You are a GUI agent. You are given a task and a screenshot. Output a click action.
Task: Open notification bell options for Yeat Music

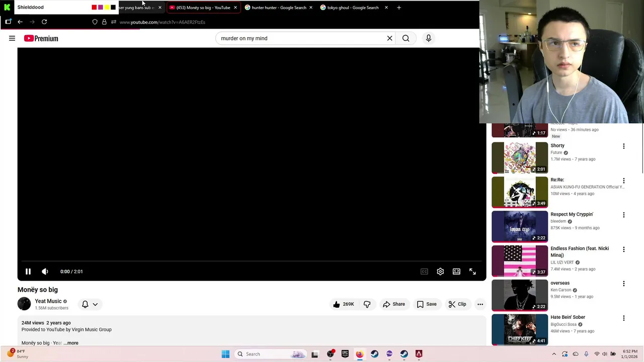pos(90,304)
